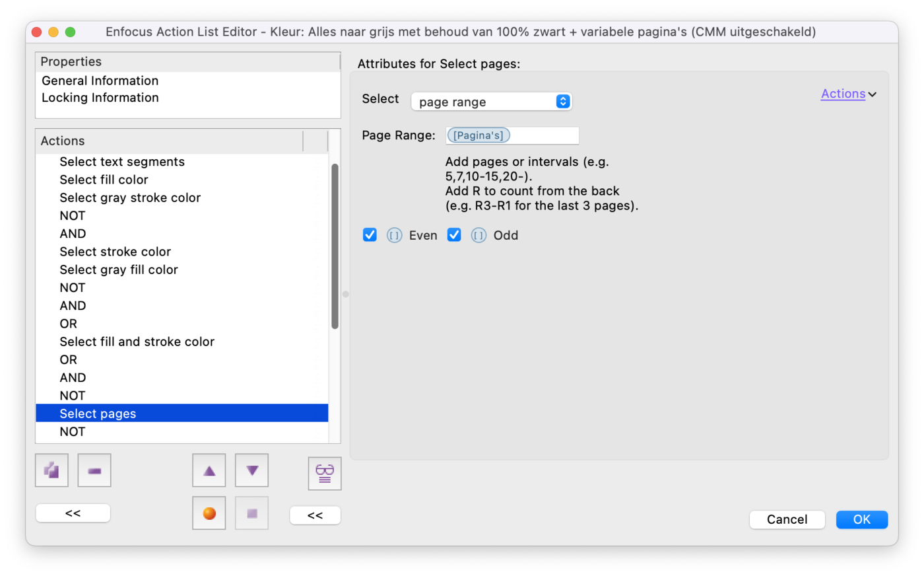
Task: Open General Information properties
Action: [x=100, y=81]
